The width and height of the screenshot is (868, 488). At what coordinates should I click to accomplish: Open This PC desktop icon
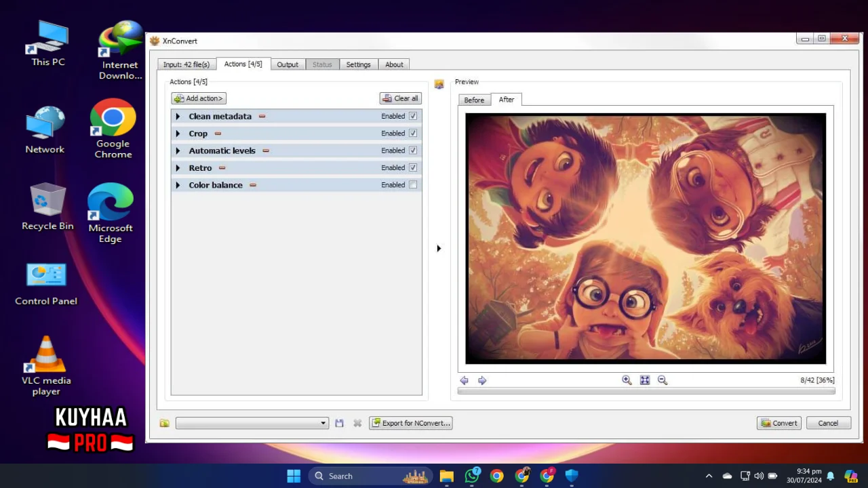(48, 43)
